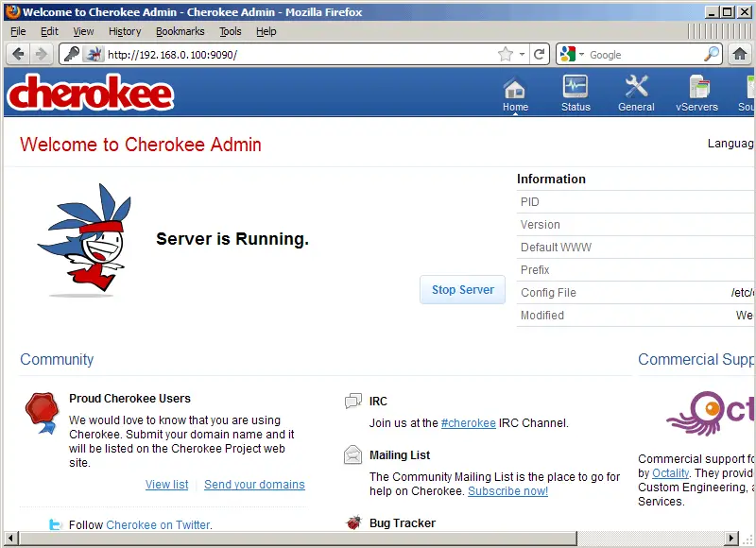Click the IRC chat bubble icon
The height and width of the screenshot is (548, 756).
point(352,401)
